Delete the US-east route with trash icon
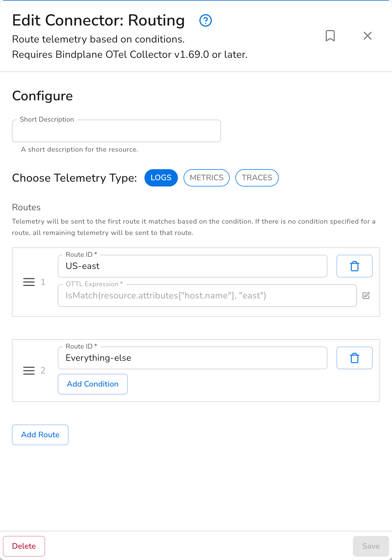 pyautogui.click(x=354, y=266)
